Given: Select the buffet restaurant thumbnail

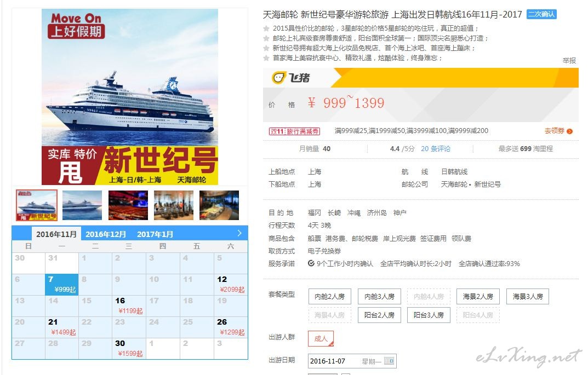Looking at the screenshot, I should click(x=219, y=205).
